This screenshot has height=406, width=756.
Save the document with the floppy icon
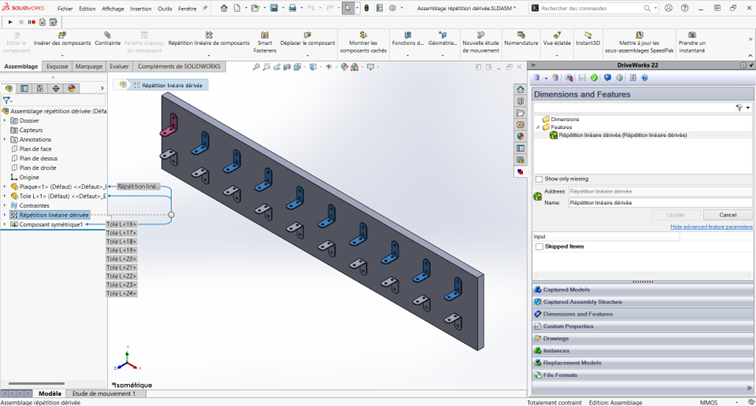click(x=274, y=8)
